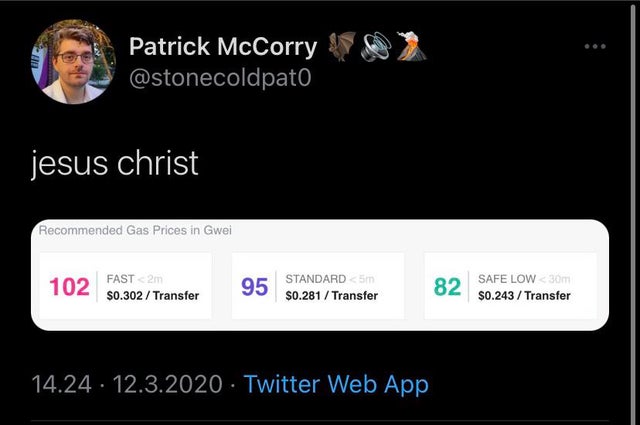The image size is (640, 425).
Task: Click the 'jesus christ' tweet text
Action: [115, 163]
